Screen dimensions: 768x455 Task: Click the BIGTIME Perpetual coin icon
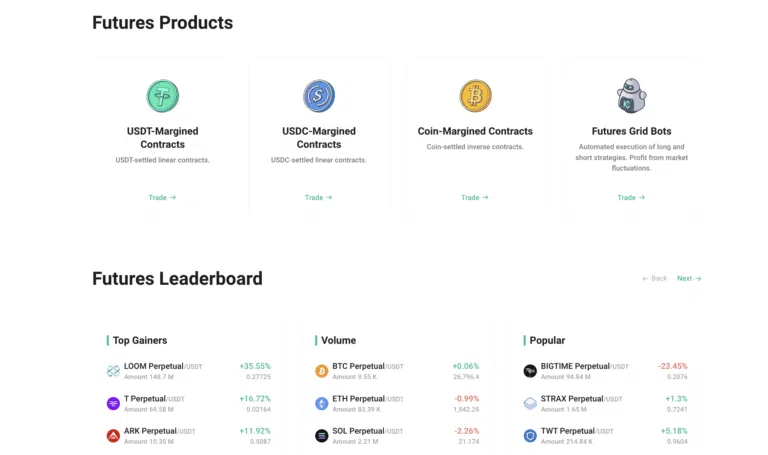(530, 371)
